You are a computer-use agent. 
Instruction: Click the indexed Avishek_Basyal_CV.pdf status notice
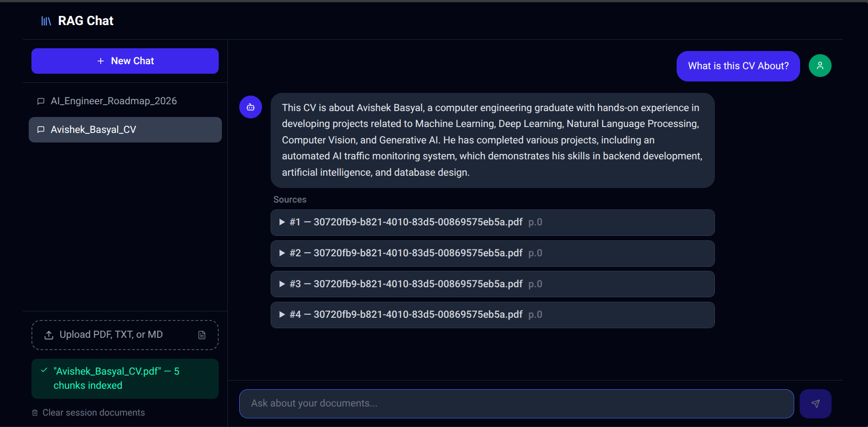(125, 378)
